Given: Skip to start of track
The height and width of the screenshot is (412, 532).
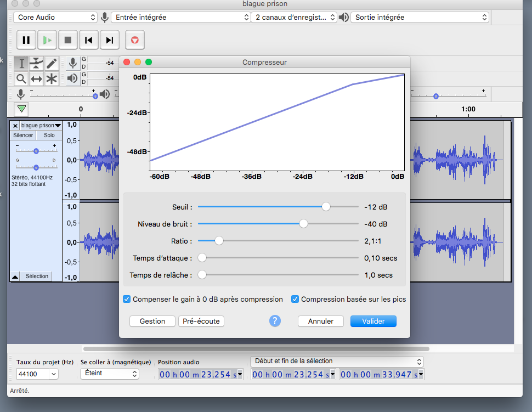Looking at the screenshot, I should point(88,40).
